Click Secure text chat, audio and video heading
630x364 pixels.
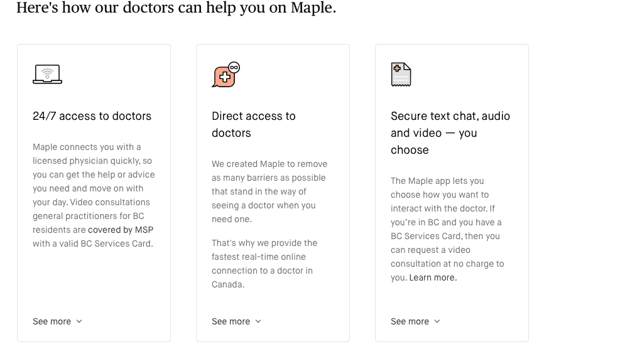pyautogui.click(x=450, y=133)
